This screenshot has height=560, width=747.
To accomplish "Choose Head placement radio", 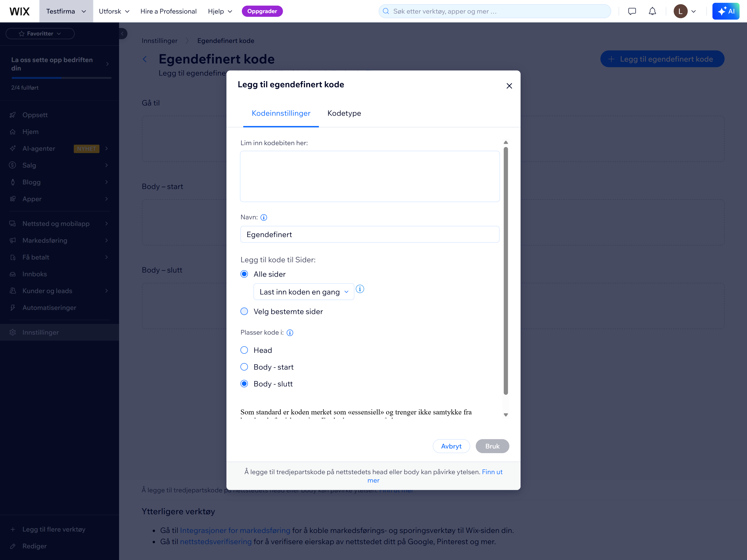I will click(244, 350).
